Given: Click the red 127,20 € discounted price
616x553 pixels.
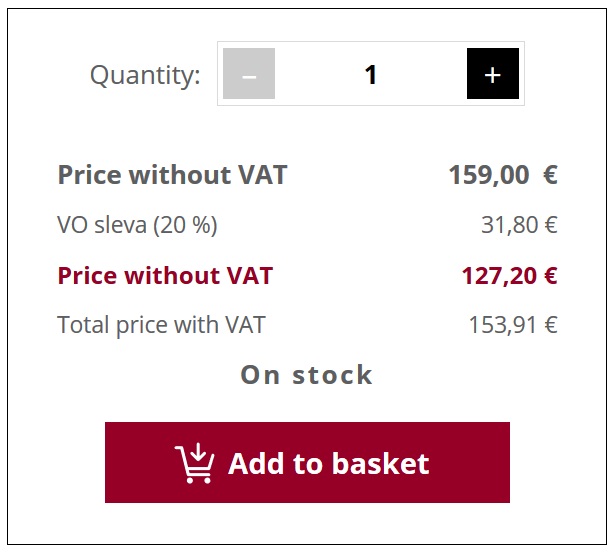Looking at the screenshot, I should 510,275.
